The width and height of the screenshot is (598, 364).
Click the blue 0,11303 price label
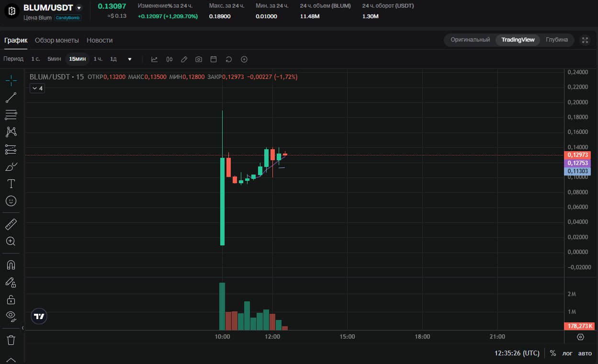coord(578,171)
